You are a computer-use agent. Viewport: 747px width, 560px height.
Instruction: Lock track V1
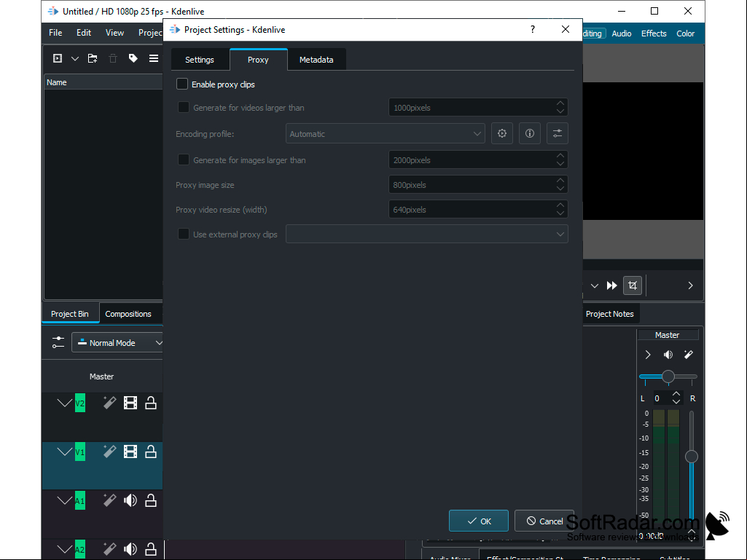tap(151, 451)
